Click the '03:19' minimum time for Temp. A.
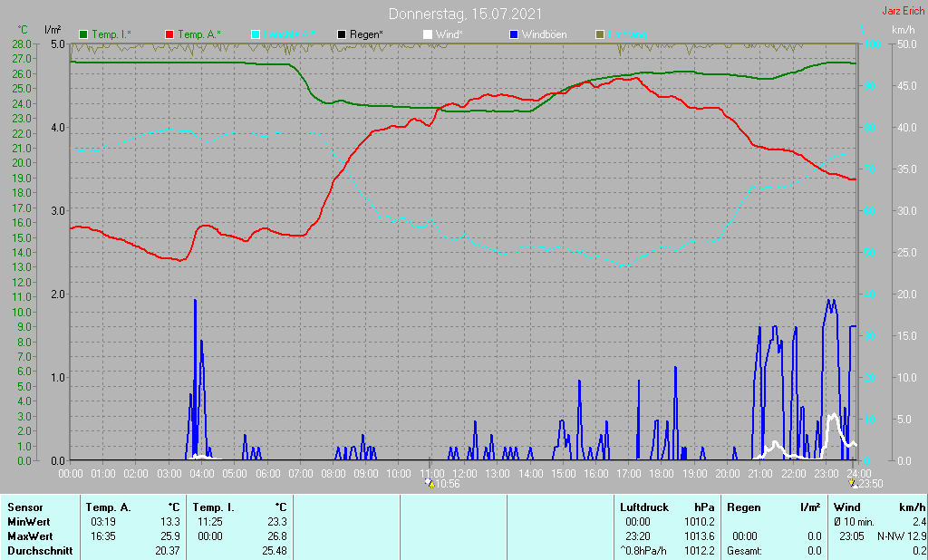The height and width of the screenshot is (560, 928). pyautogui.click(x=103, y=522)
